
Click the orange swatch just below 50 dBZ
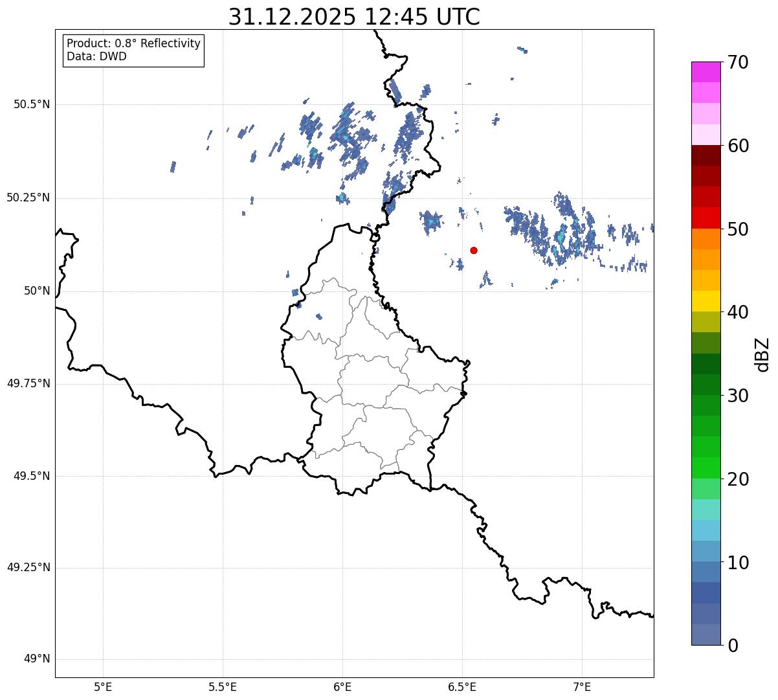706,239
